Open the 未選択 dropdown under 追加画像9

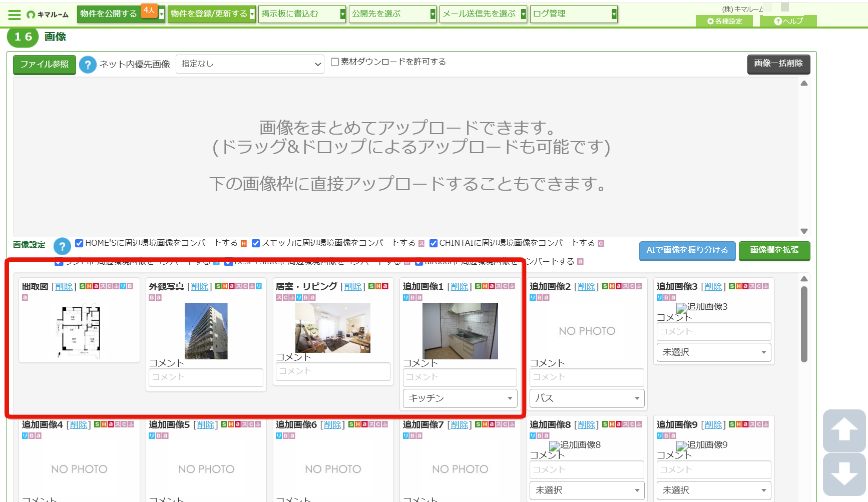(x=714, y=490)
